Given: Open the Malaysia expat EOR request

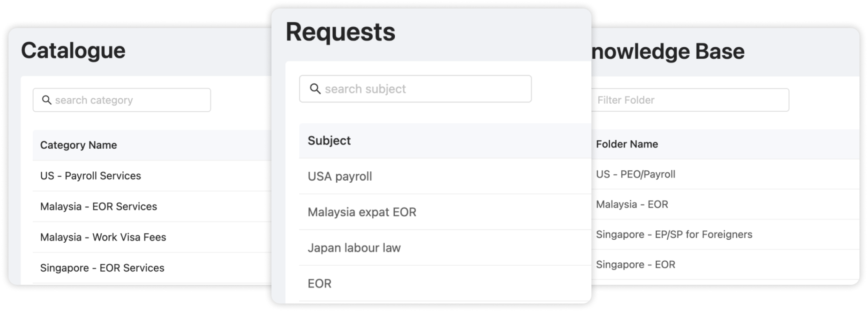Looking at the screenshot, I should click(x=362, y=212).
